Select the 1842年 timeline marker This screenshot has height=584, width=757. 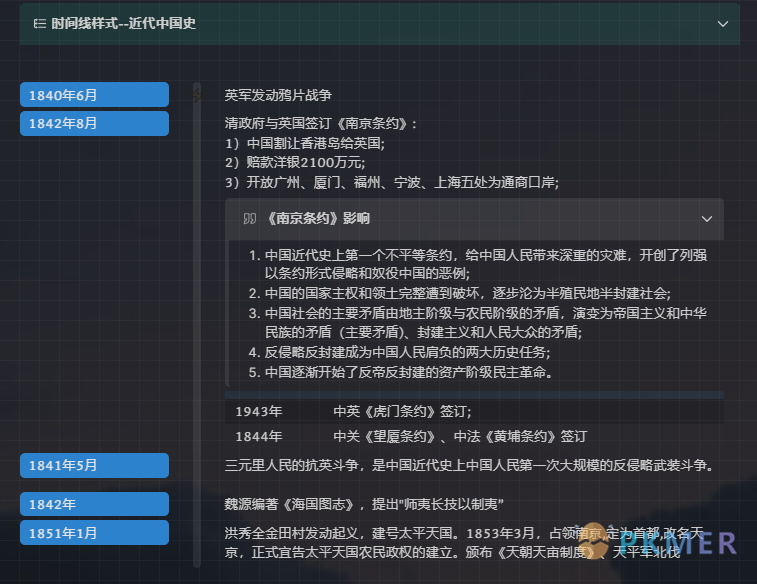click(x=94, y=504)
